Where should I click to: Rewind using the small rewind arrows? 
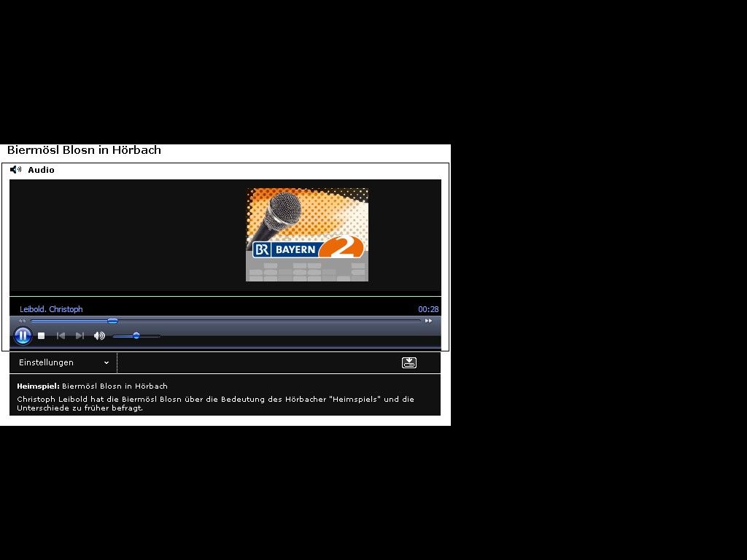[x=23, y=321]
